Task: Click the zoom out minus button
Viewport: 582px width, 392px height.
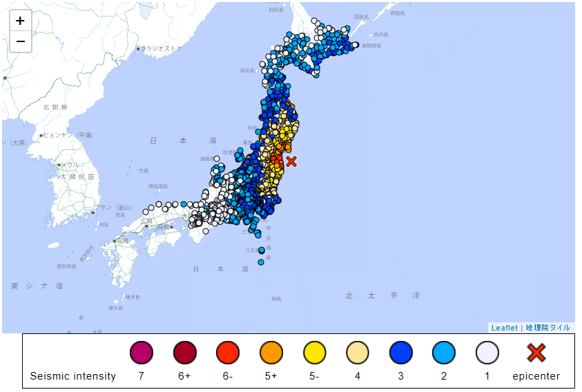Action: [x=20, y=42]
